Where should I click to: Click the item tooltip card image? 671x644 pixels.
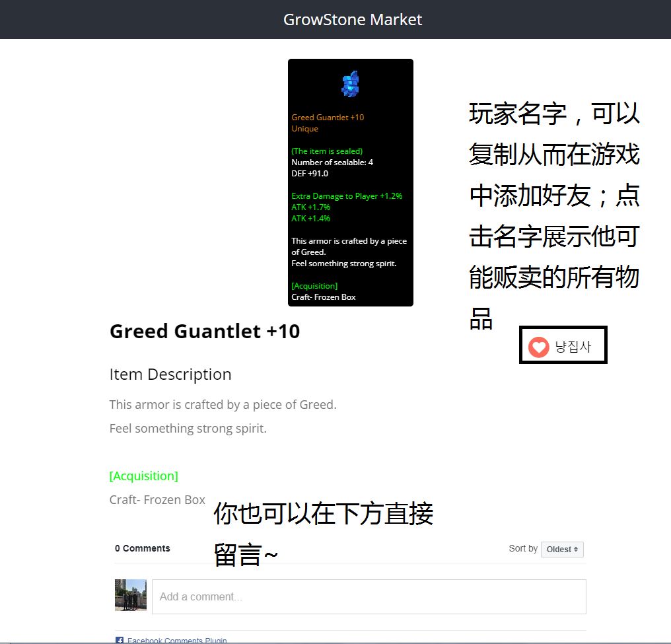click(x=351, y=183)
